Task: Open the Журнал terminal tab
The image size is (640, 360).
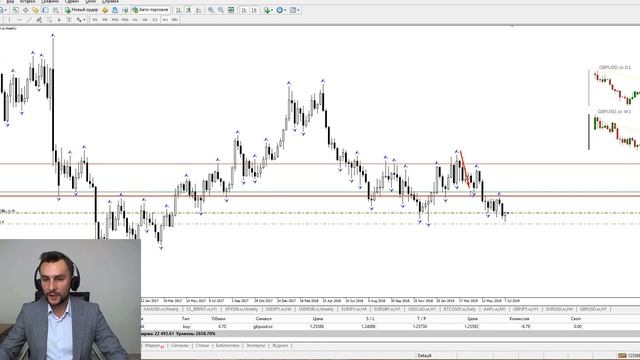Action: 280,346
